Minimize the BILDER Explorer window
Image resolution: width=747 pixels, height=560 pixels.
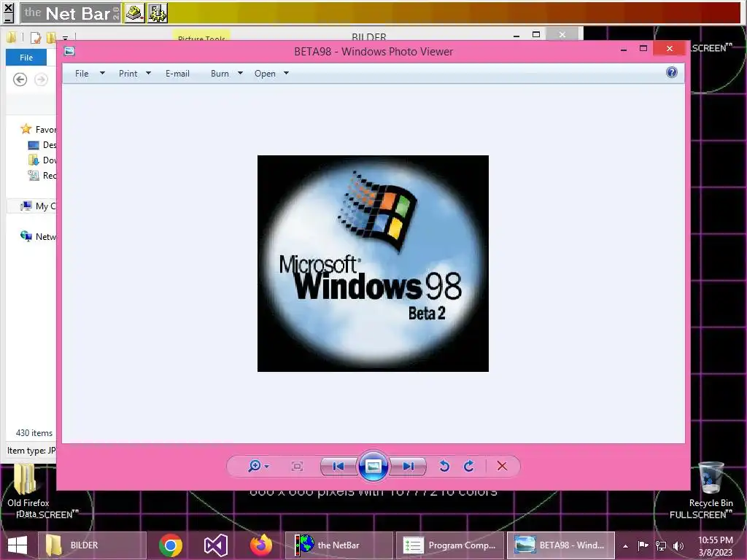516,35
